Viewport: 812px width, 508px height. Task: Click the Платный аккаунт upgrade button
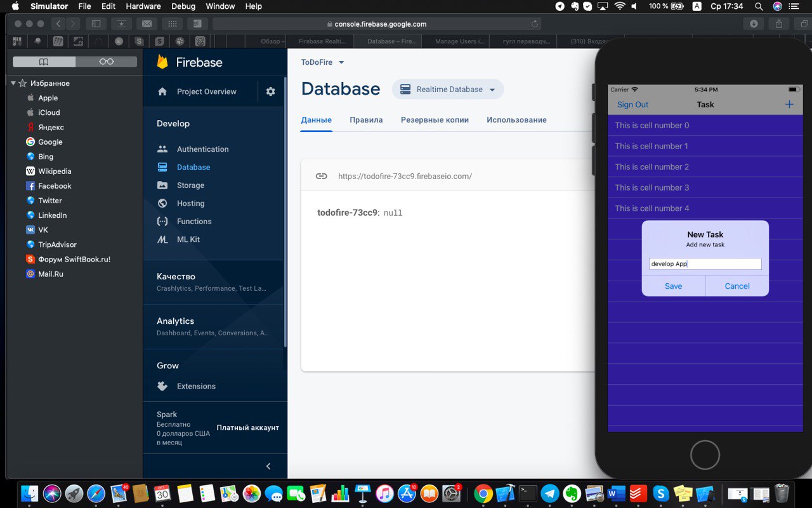[248, 427]
